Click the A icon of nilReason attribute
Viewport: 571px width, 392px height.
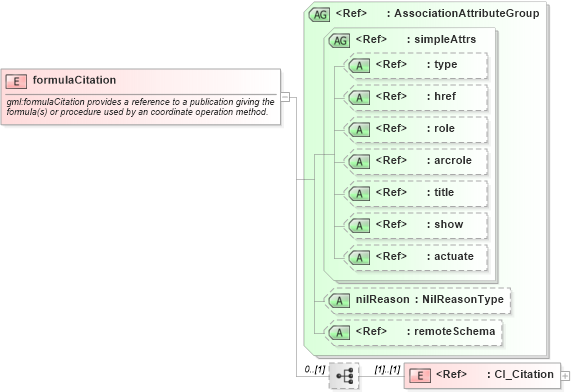coord(339,301)
